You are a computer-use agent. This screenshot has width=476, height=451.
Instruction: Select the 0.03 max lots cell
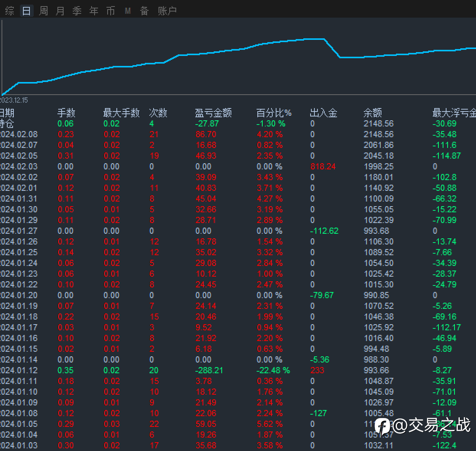[x=111, y=424]
